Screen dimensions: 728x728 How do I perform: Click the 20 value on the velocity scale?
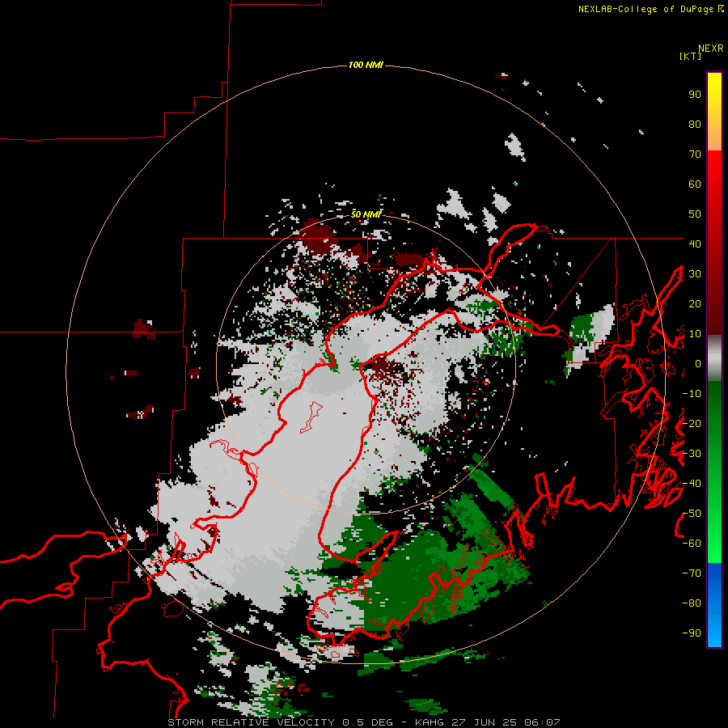695,303
